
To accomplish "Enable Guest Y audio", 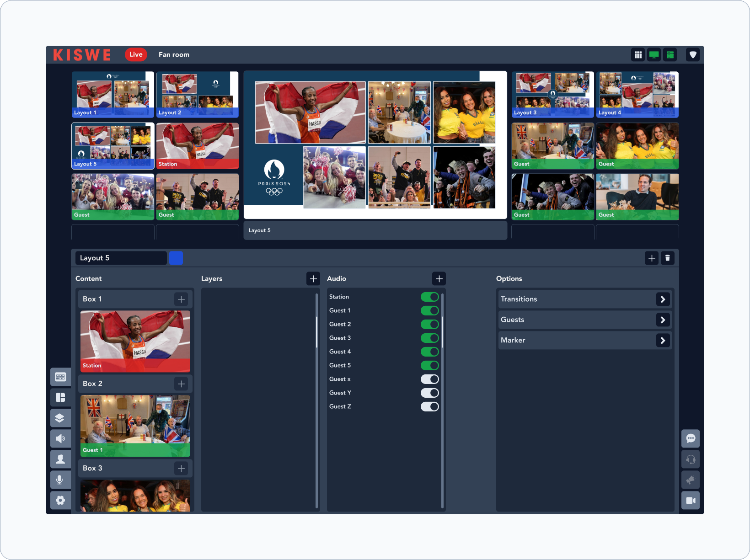I will (x=430, y=393).
